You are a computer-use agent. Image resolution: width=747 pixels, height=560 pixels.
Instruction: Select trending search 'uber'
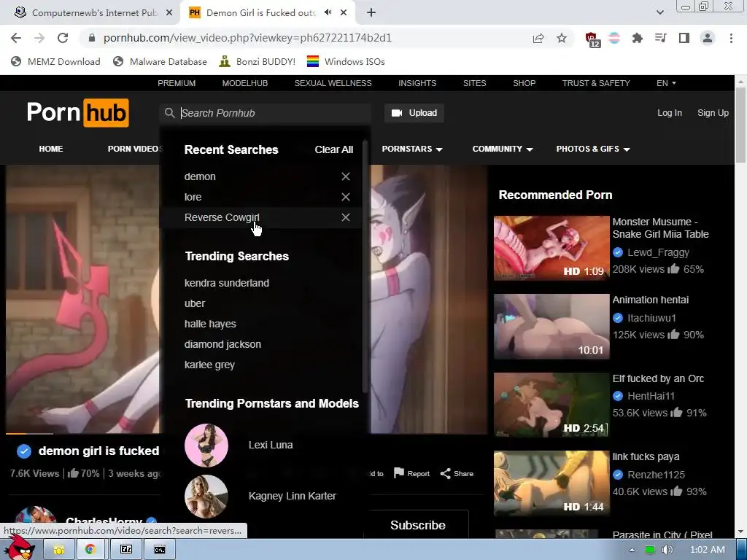[x=195, y=303]
